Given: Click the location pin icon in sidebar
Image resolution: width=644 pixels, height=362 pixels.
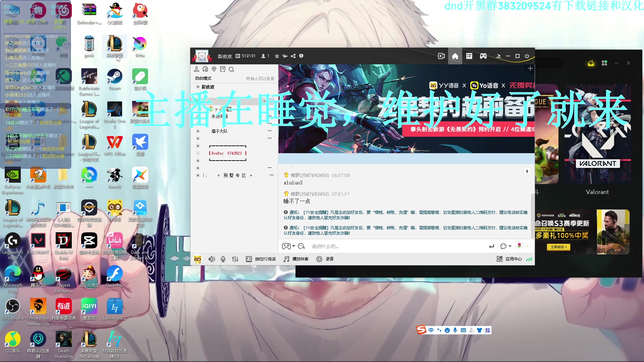Looking at the screenshot, I should coord(214,69).
